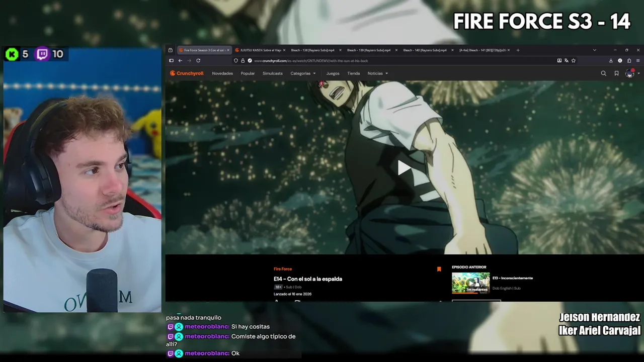Expand the Noticias dropdown
This screenshot has height=362, width=644.
(x=377, y=73)
